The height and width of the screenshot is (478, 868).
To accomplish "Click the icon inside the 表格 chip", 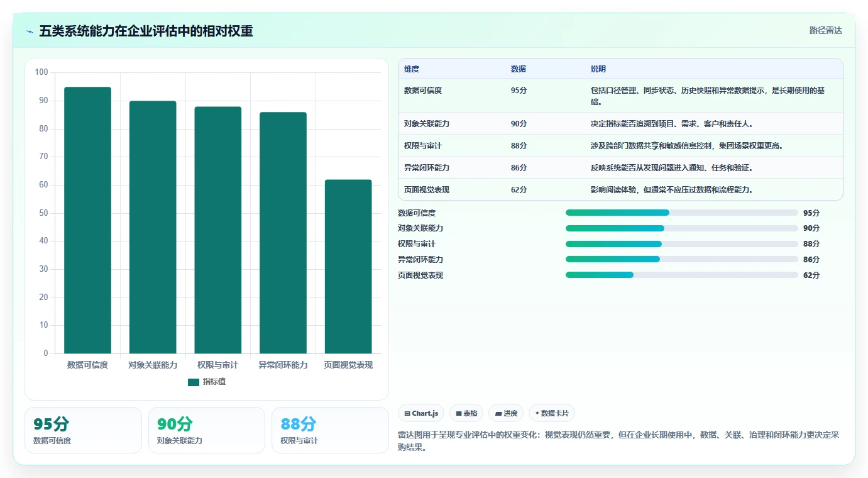I will click(459, 414).
